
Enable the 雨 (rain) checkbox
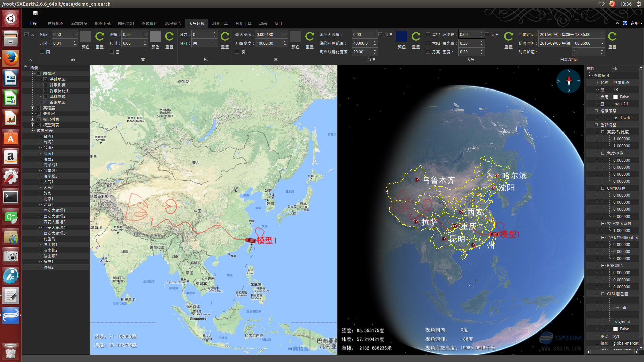pos(42,52)
